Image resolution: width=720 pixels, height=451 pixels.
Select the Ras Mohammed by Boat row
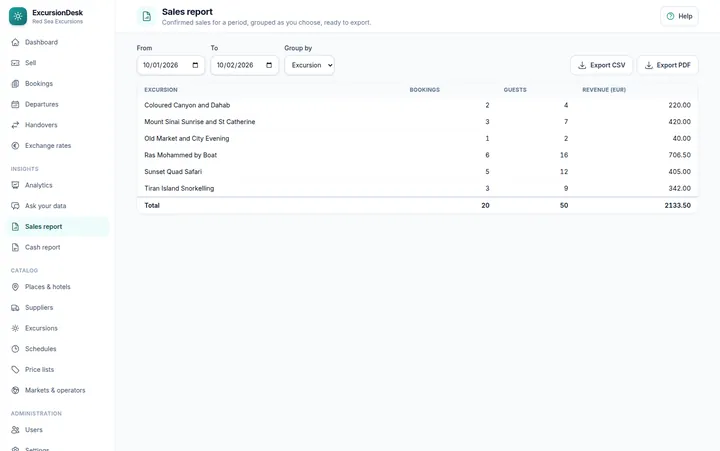417,155
